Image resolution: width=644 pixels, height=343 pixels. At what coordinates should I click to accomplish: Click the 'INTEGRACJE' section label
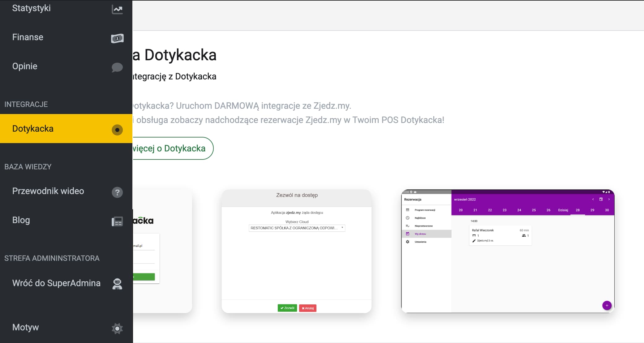pos(26,104)
